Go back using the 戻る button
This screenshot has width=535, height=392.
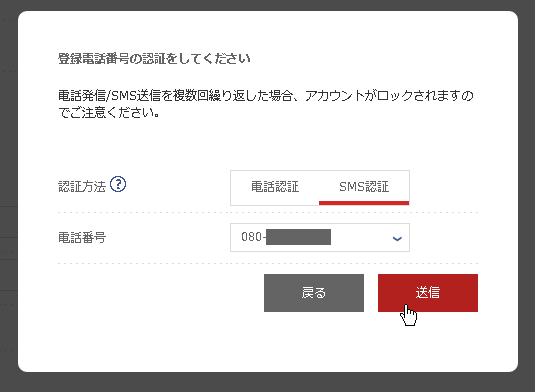[x=314, y=293]
